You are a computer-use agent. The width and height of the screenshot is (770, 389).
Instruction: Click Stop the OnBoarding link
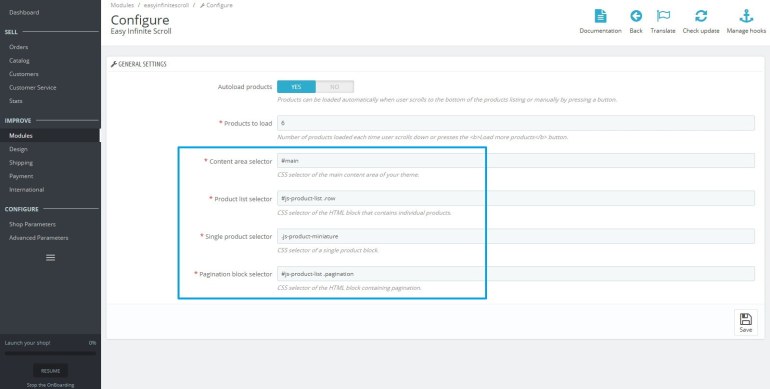pyautogui.click(x=50, y=385)
